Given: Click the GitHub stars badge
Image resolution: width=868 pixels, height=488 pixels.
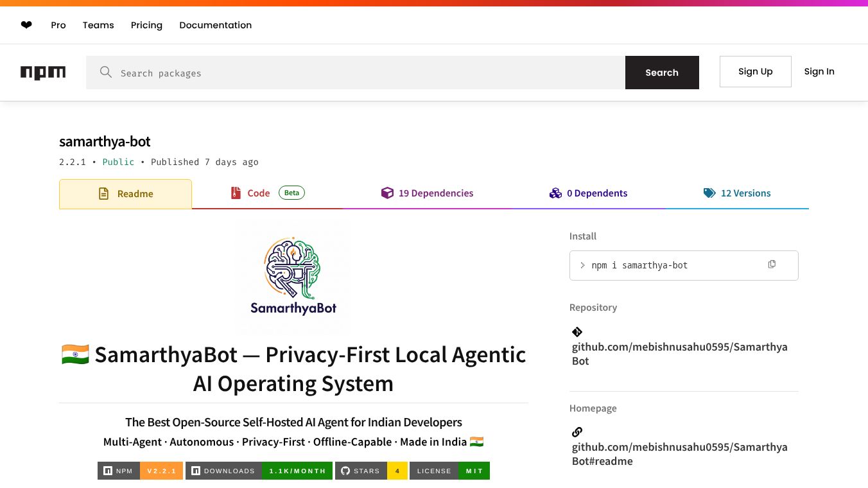Looking at the screenshot, I should pos(371,471).
